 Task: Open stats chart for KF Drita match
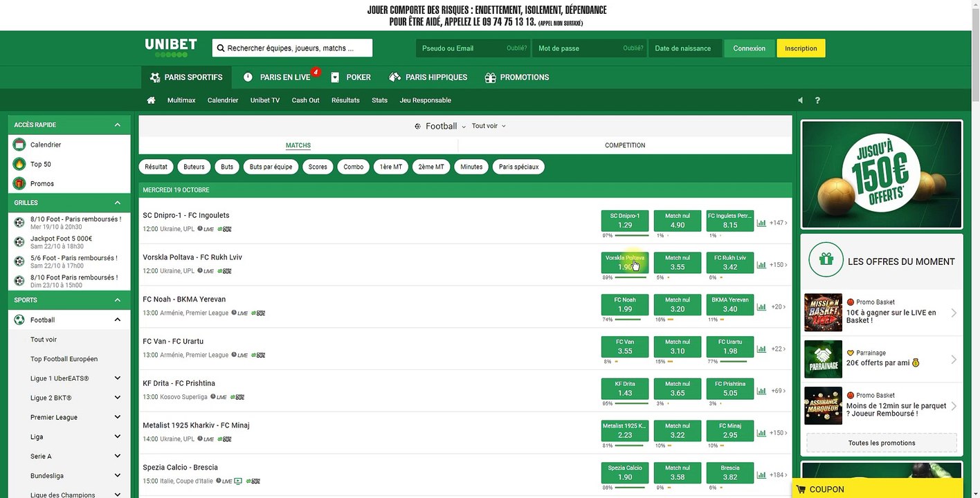tap(761, 391)
